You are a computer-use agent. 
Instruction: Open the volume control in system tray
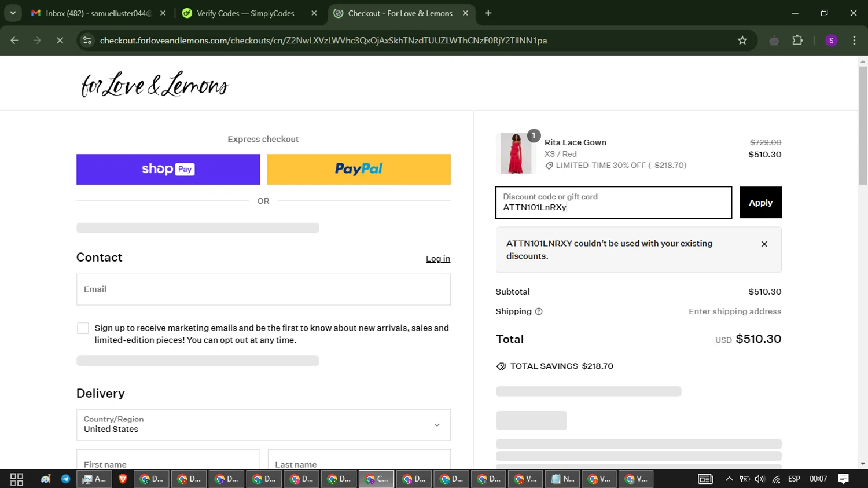click(x=760, y=479)
